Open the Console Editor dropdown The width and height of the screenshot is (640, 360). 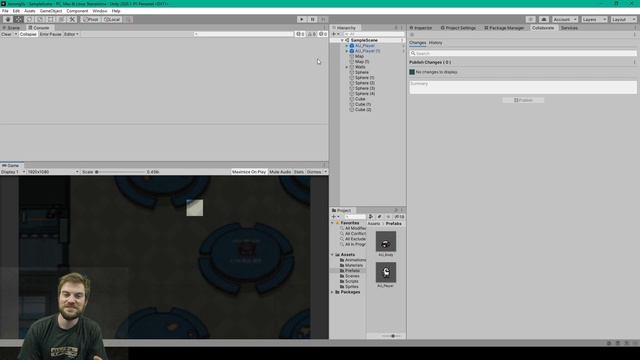tap(71, 34)
